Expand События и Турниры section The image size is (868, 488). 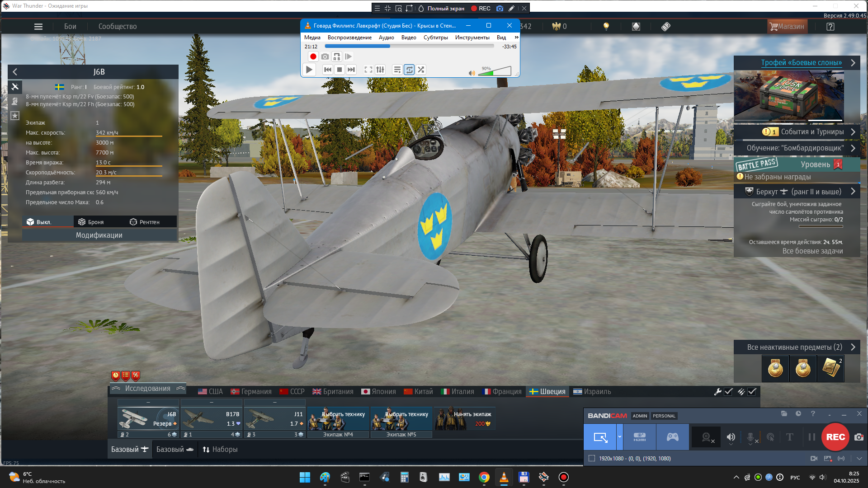853,132
